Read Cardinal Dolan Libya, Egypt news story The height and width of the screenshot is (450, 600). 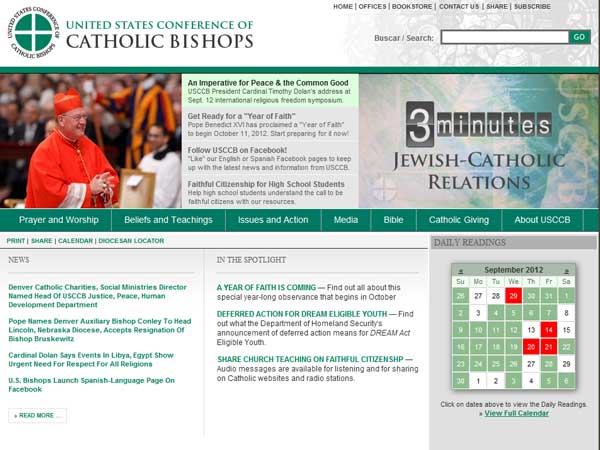(x=91, y=360)
